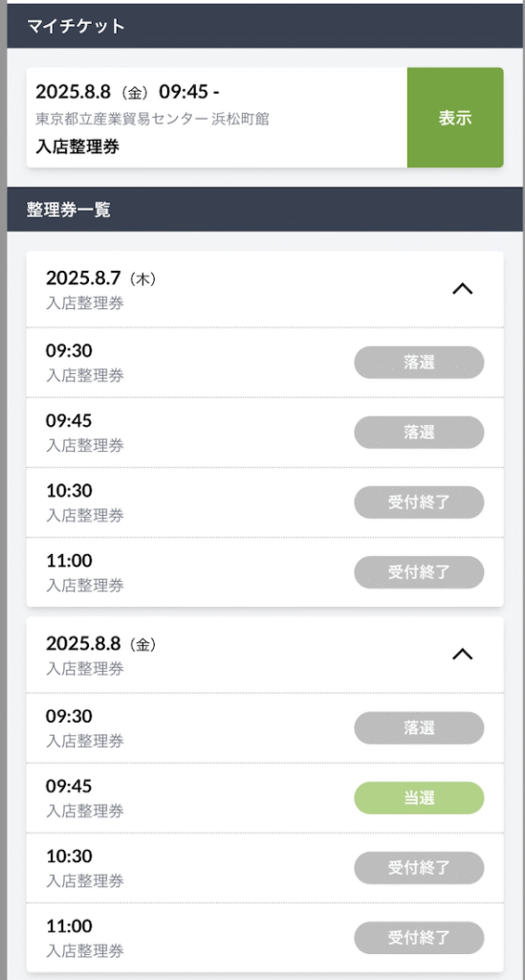Tap the green 表示 button
Screen dimensions: 525x980
[455, 118]
